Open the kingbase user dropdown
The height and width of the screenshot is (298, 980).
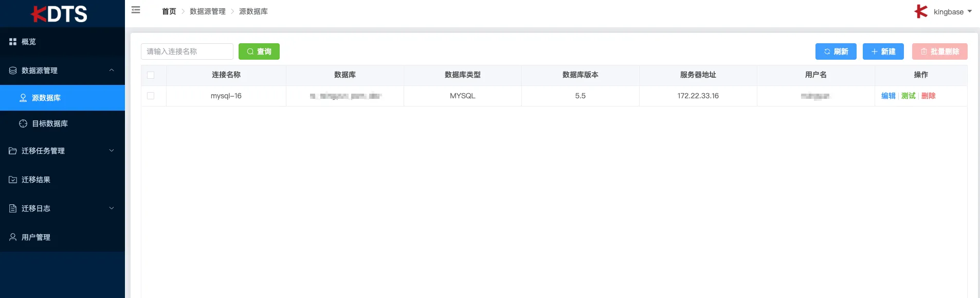click(952, 11)
